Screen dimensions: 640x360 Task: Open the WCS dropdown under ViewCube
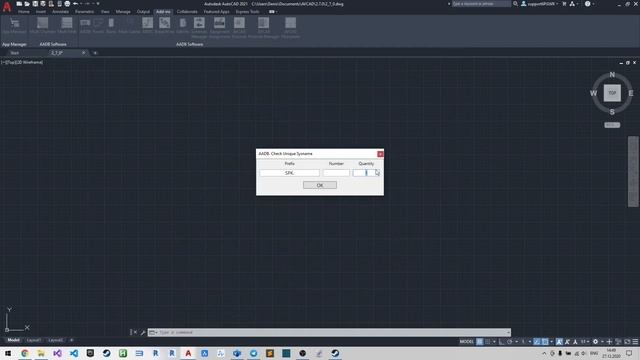612,125
